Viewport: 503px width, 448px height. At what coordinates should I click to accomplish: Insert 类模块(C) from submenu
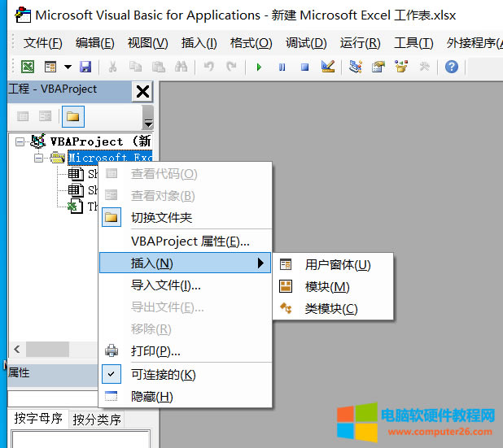coord(333,308)
